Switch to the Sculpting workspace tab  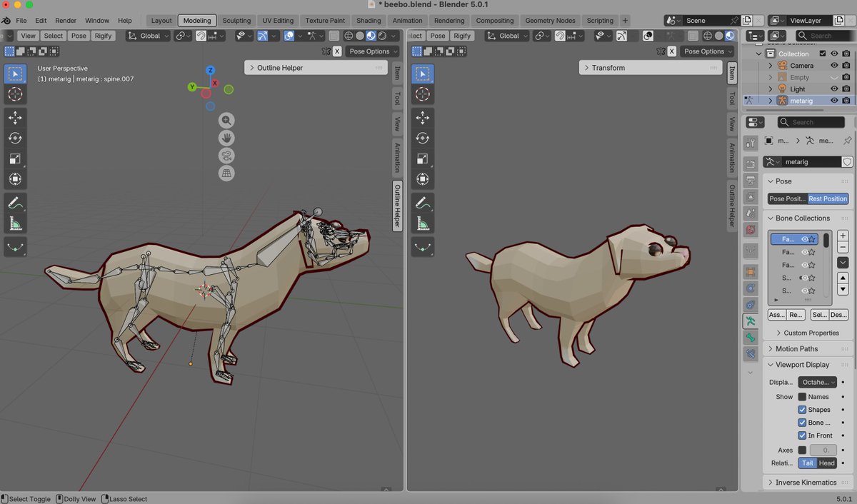point(236,21)
